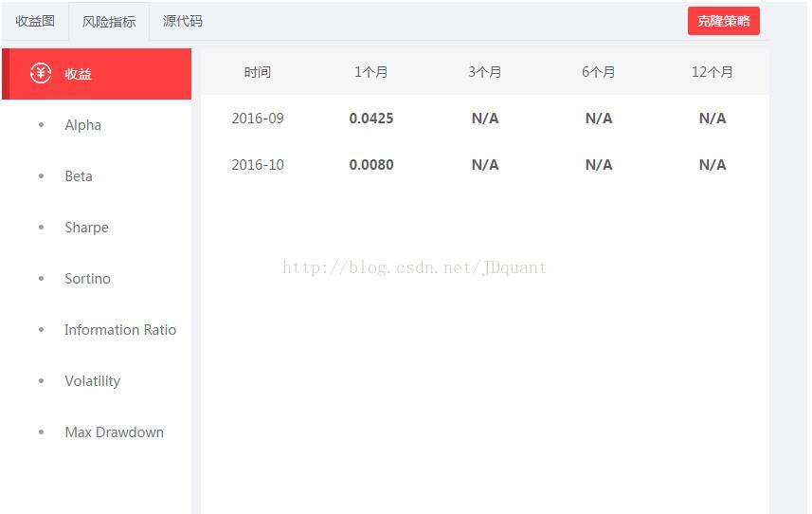
Task: Click the 2016-10 date cell
Action: click(x=258, y=165)
